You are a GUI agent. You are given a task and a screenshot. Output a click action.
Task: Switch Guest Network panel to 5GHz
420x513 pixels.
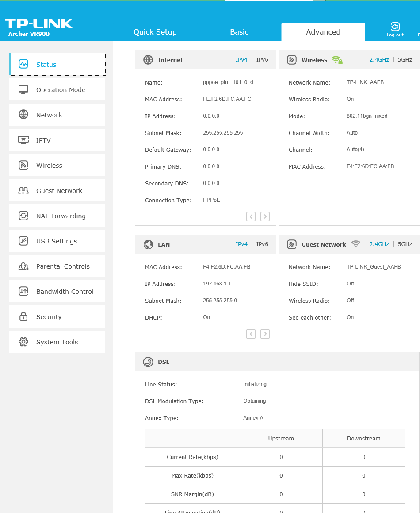(x=405, y=244)
